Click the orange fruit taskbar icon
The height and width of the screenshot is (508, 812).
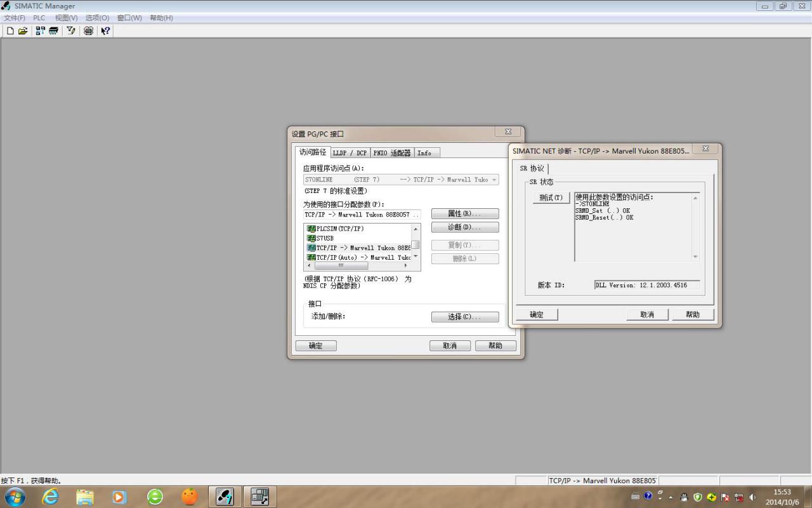[190, 497]
